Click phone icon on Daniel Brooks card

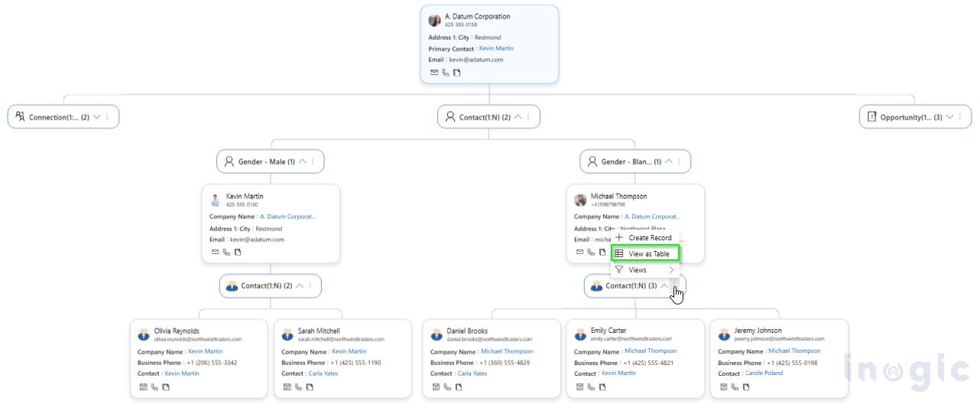[447, 386]
